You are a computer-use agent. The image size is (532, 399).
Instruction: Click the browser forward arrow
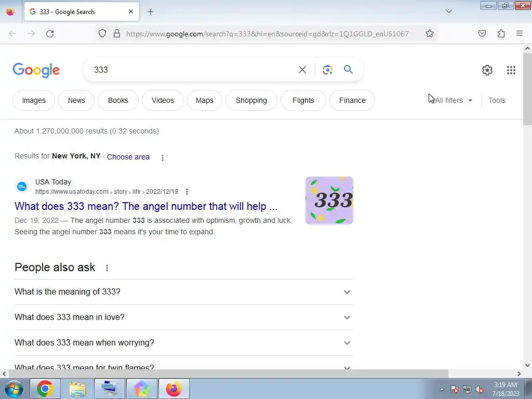click(31, 34)
